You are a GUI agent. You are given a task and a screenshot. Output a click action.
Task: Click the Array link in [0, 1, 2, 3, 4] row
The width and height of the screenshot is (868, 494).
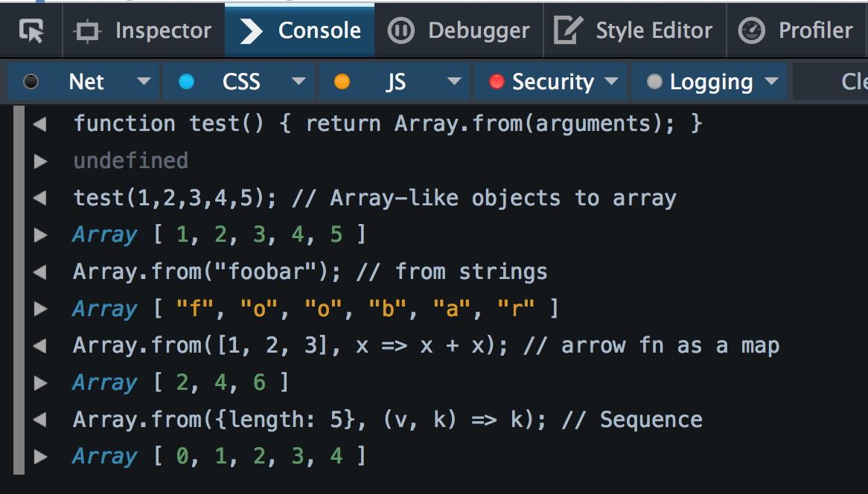(105, 457)
